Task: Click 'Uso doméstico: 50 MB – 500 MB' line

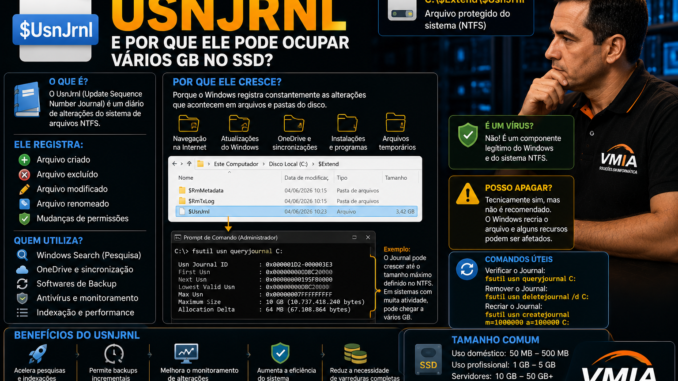Action: coord(510,353)
